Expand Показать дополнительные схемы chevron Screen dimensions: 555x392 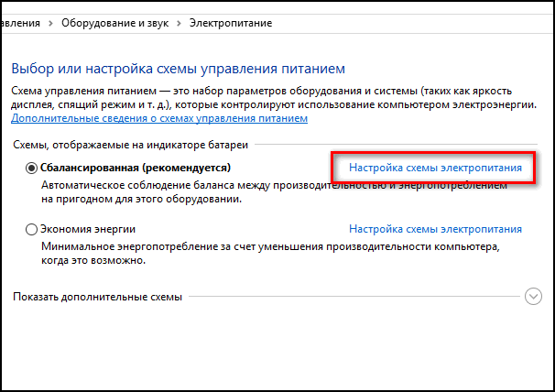click(x=533, y=297)
